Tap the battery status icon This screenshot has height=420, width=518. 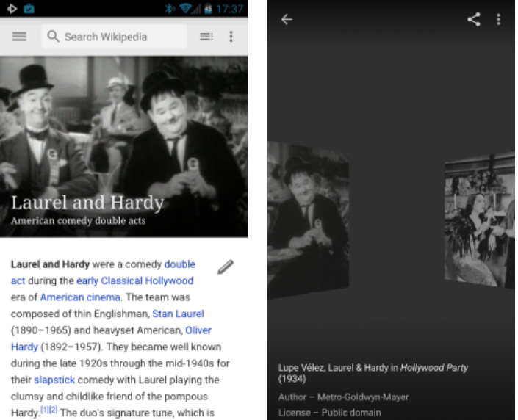coord(208,8)
